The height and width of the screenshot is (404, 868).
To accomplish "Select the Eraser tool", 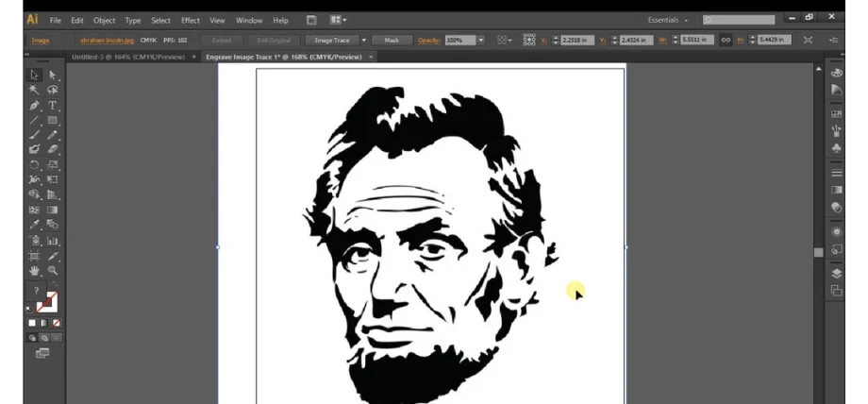I will [53, 149].
